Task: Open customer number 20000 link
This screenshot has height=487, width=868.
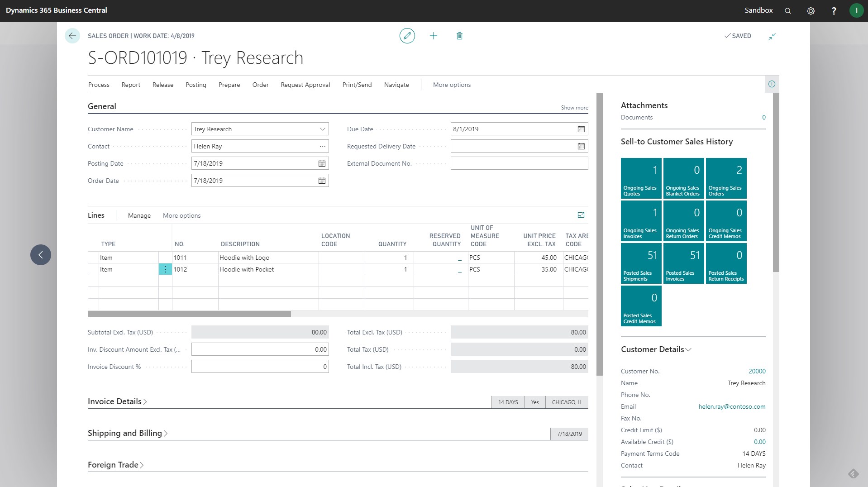Action: (x=757, y=371)
